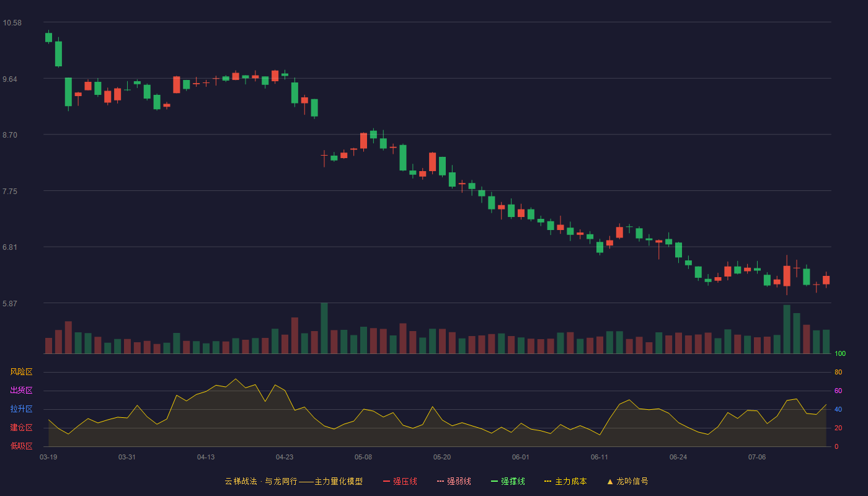Screen dimensions: 868x496
Task: Click the first green candlestick on 03-19
Action: tap(48, 37)
